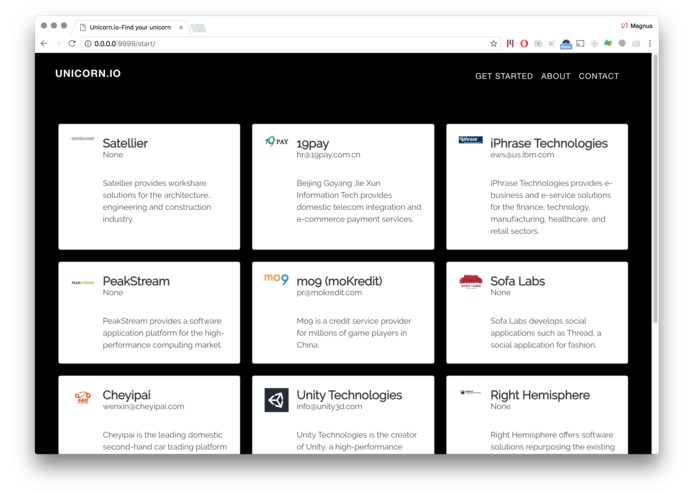Open the PeakStream card title

pos(136,281)
